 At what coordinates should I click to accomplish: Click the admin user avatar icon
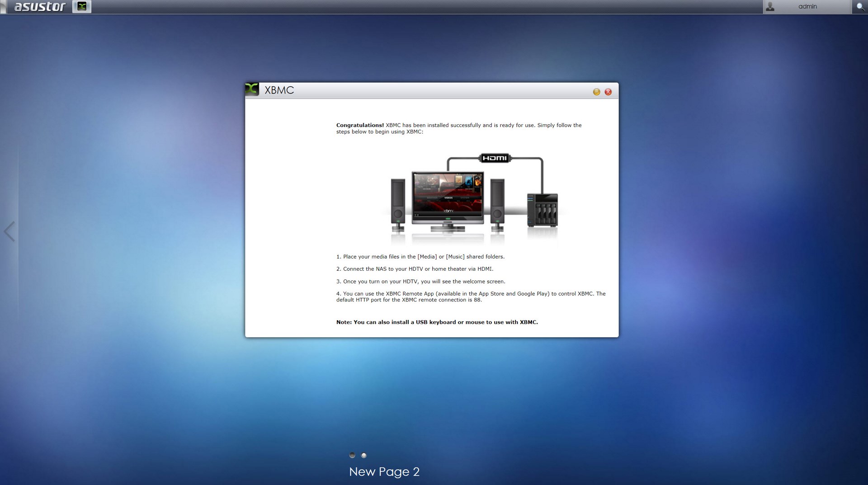point(770,7)
